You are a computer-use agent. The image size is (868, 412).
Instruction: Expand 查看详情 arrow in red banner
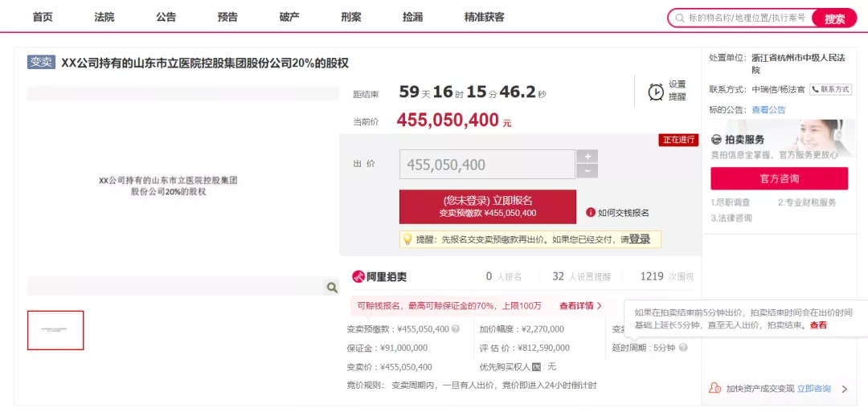pyautogui.click(x=599, y=306)
